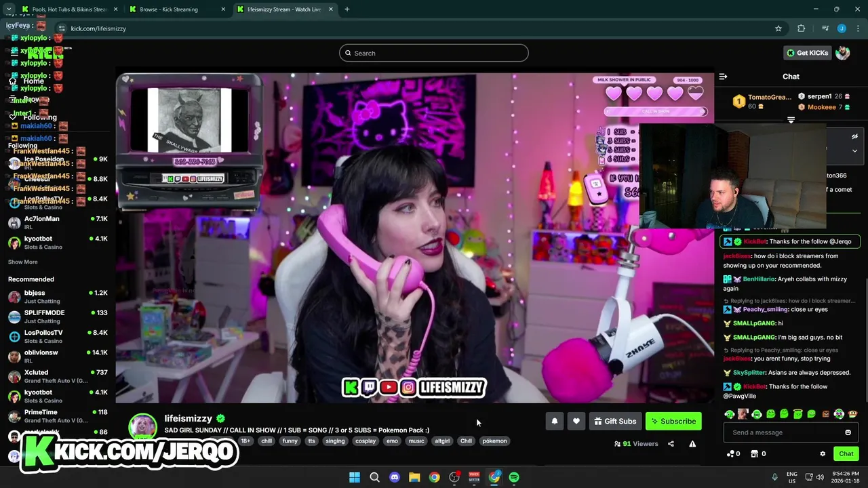This screenshot has height=488, width=868.
Task: Open Discord from the taskbar
Action: click(394, 477)
